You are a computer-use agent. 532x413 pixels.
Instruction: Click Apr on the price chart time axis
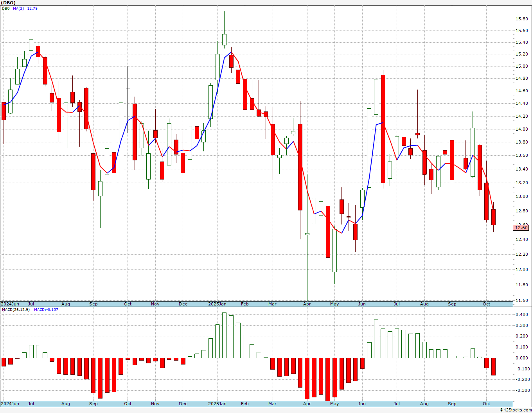coord(307,304)
